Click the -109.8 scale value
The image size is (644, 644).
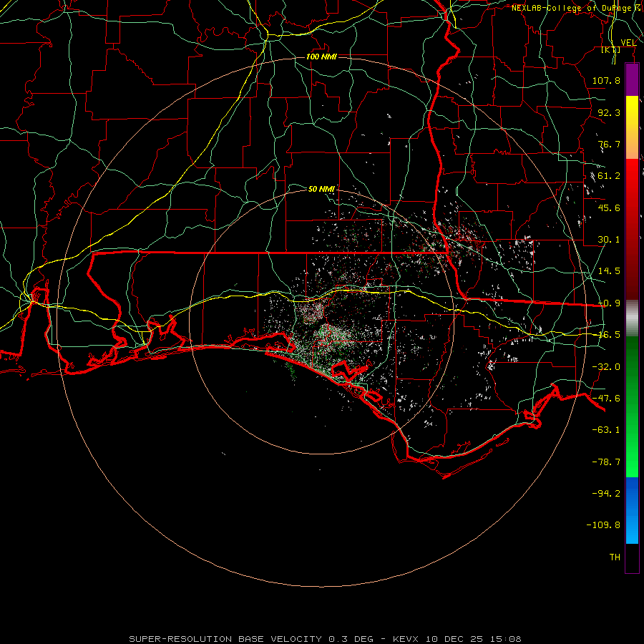603,525
